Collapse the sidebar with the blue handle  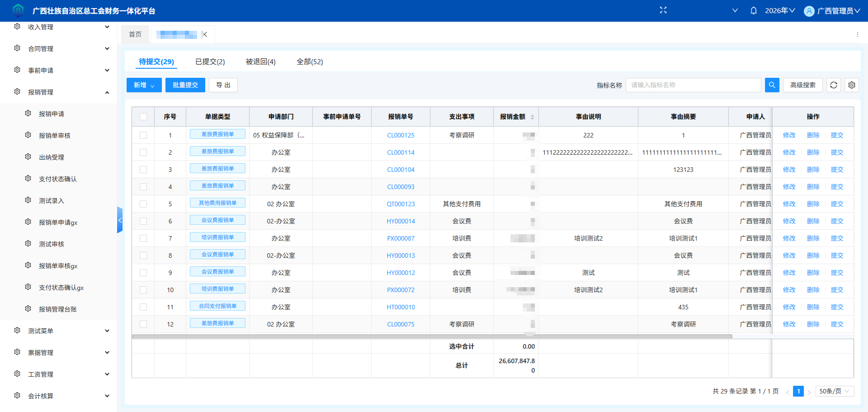pos(120,220)
